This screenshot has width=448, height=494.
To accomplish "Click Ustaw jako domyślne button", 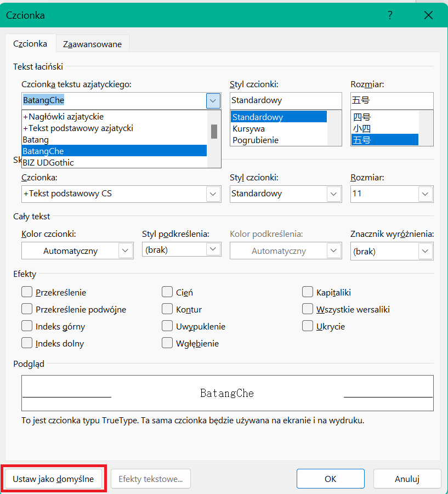I will [53, 479].
